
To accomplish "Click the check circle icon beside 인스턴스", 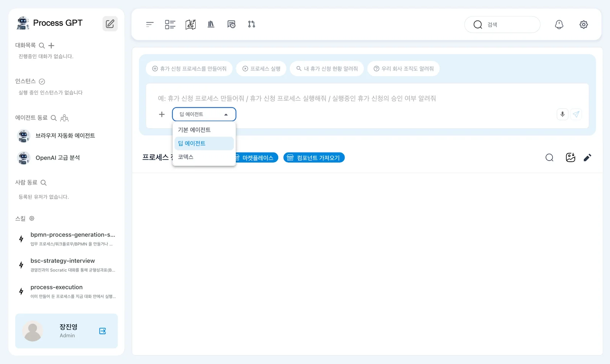I will (x=42, y=81).
